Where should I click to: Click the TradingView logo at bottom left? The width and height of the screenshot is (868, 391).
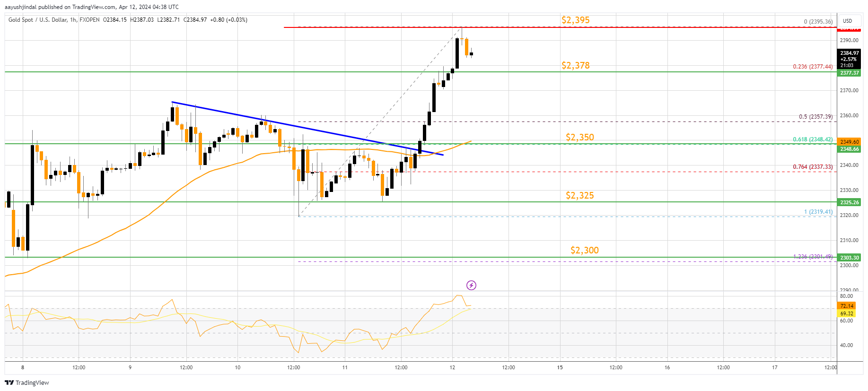click(x=27, y=382)
